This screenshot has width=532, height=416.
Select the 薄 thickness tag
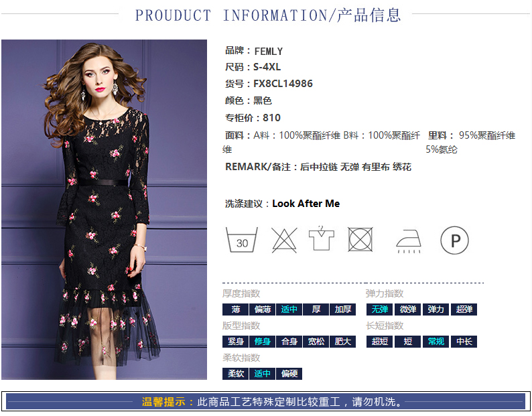click(235, 309)
